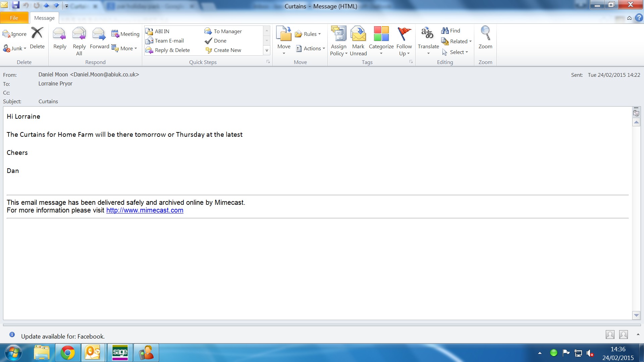Expand the Quick Steps gallery arrow

267,50
